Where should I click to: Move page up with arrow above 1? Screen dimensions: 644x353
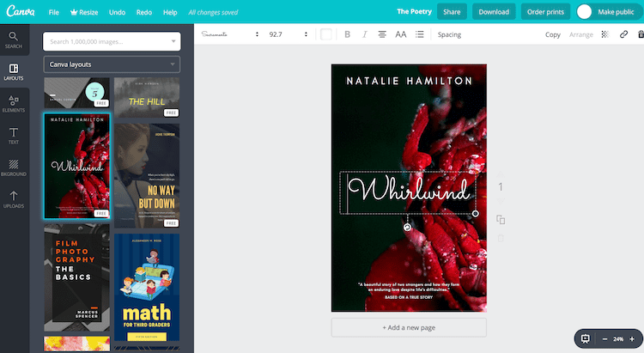[x=501, y=174]
